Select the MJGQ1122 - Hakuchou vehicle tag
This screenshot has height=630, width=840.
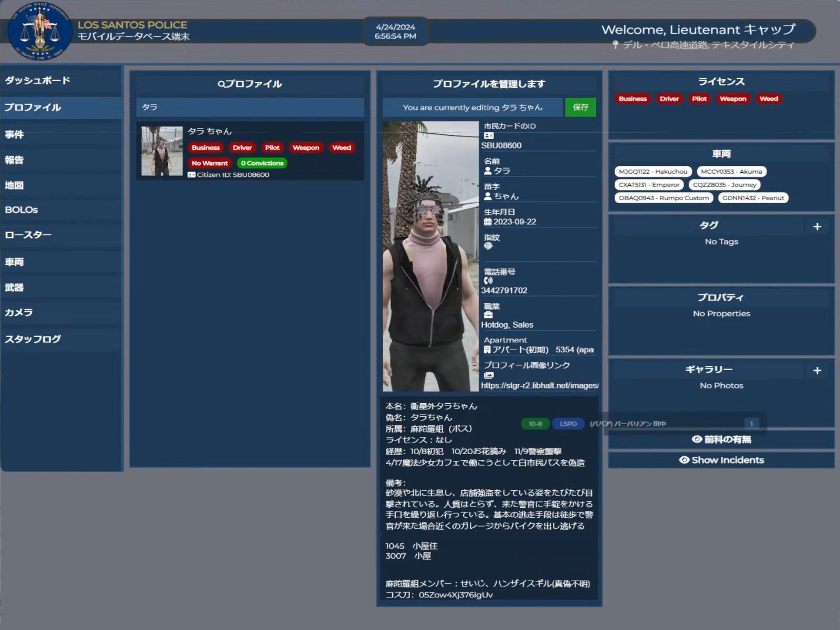pyautogui.click(x=653, y=172)
